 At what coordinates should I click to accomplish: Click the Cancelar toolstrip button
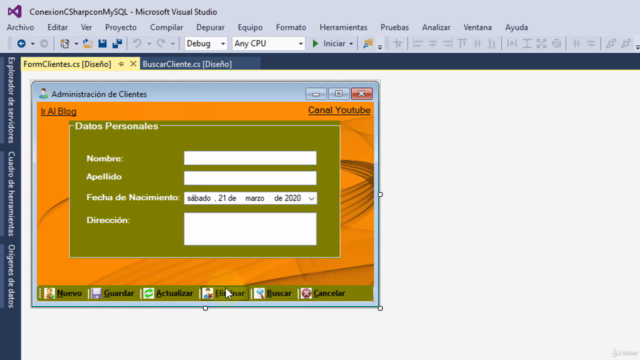click(323, 293)
